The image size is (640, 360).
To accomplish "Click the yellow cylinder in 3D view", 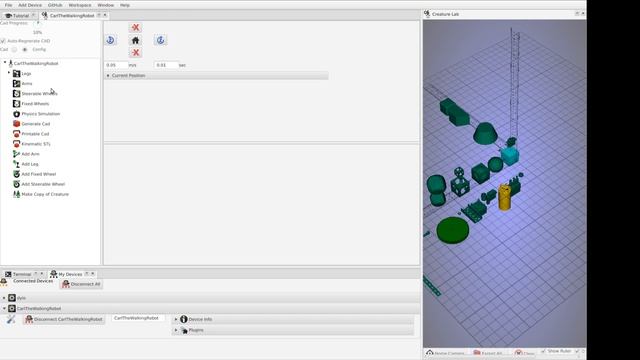I will pyautogui.click(x=504, y=198).
